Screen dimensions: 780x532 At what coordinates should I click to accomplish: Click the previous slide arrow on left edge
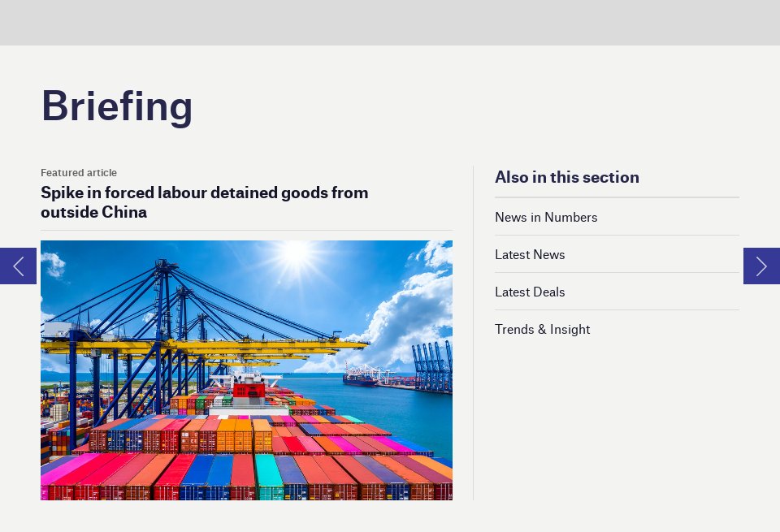[18, 266]
